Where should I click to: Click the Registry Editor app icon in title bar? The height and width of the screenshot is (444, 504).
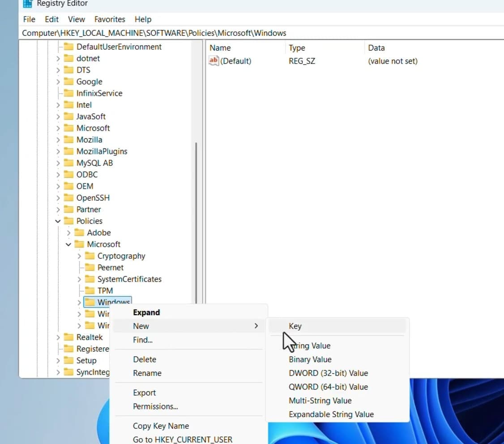pyautogui.click(x=28, y=4)
